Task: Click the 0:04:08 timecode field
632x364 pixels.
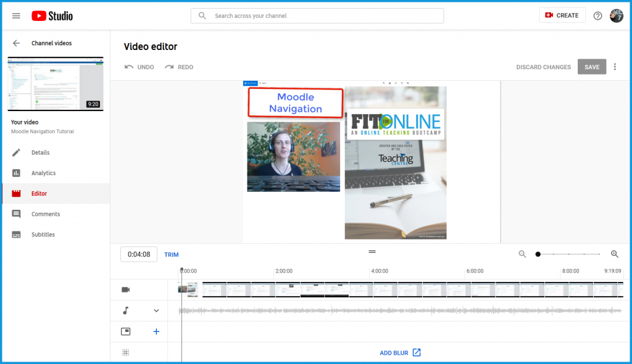Action: tap(139, 254)
